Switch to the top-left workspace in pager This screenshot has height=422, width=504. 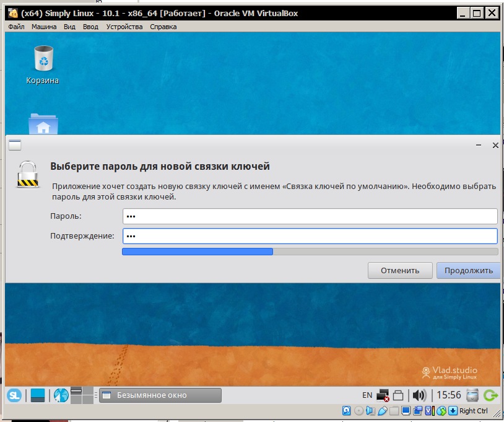(x=76, y=392)
